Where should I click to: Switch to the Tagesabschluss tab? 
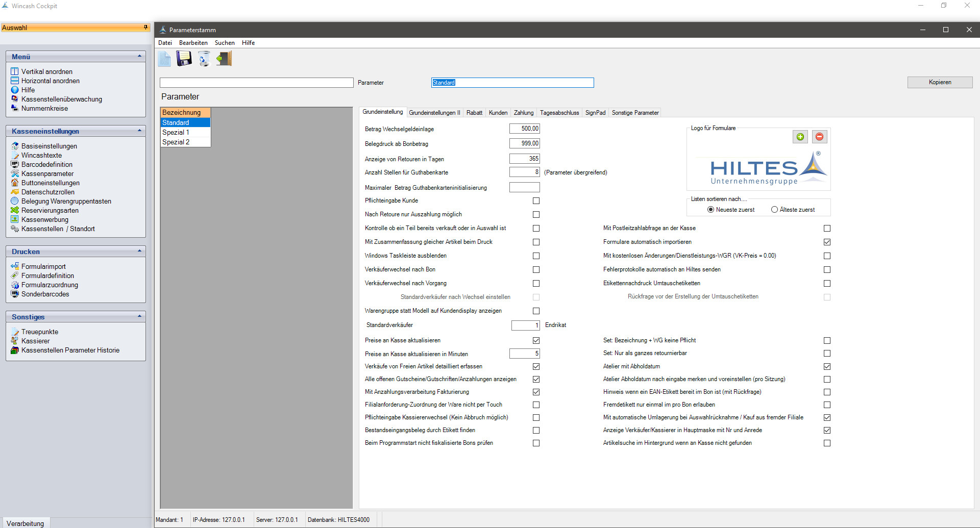tap(559, 113)
